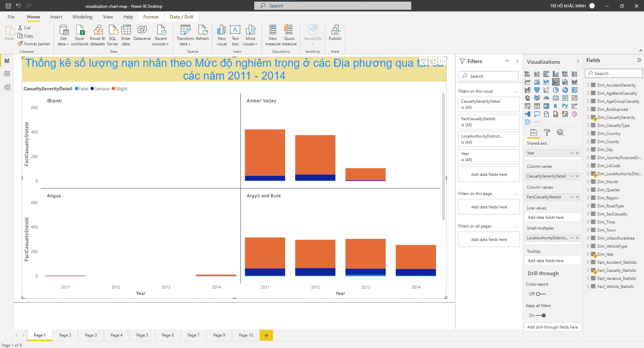This screenshot has height=348, width=644.
Task: Open the Modeling ribbon tab
Action: click(x=83, y=17)
